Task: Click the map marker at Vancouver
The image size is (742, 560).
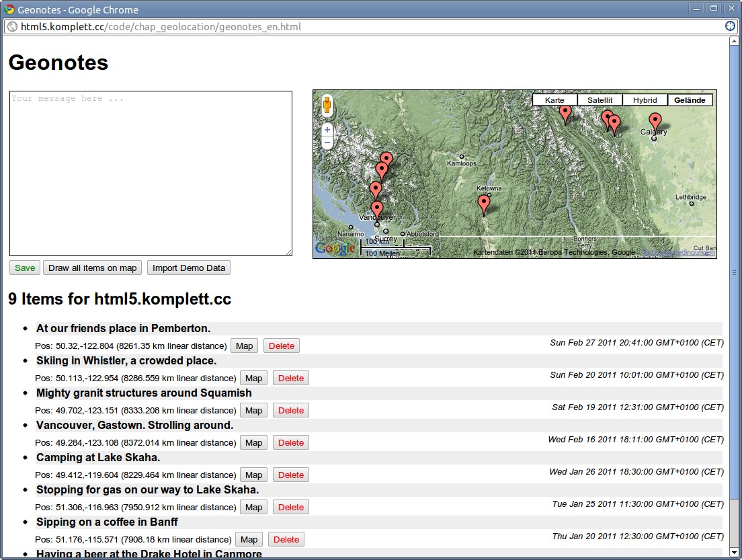Action: coord(377,210)
